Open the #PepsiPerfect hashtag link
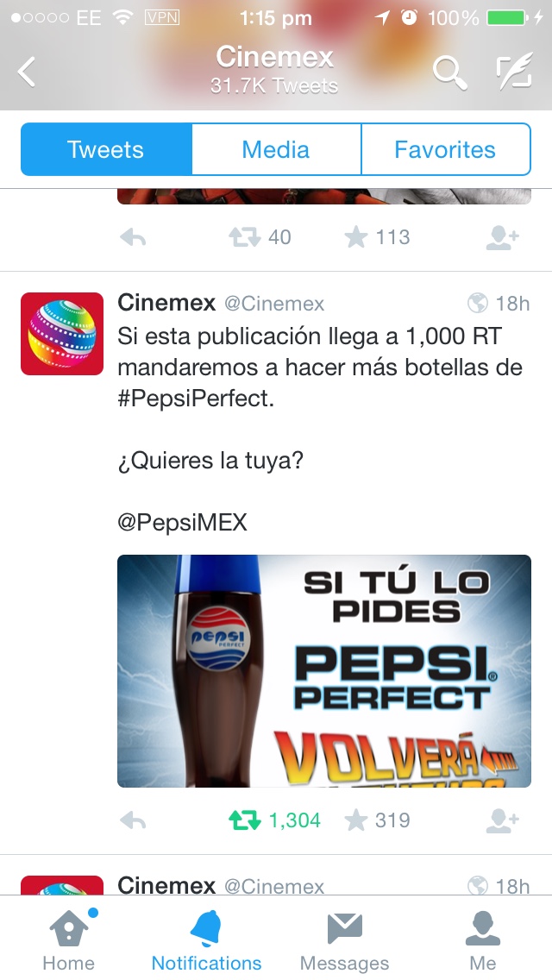The width and height of the screenshot is (552, 980). pos(195,399)
